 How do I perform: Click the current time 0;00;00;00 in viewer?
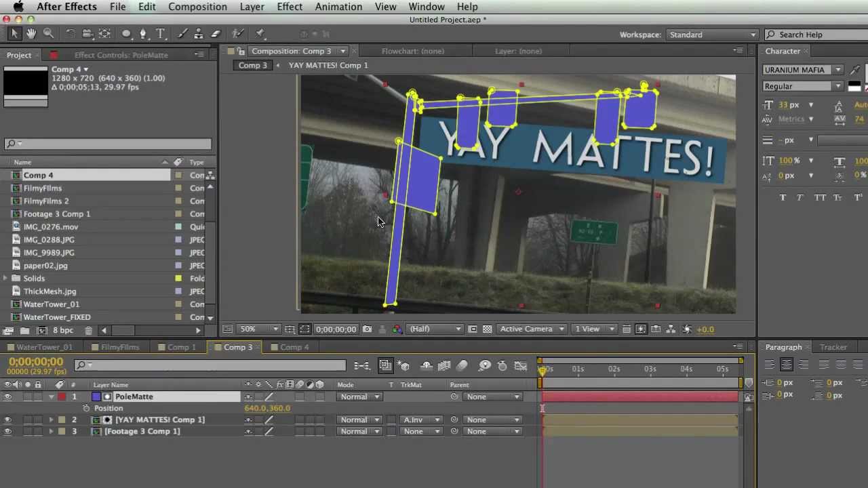pyautogui.click(x=336, y=329)
